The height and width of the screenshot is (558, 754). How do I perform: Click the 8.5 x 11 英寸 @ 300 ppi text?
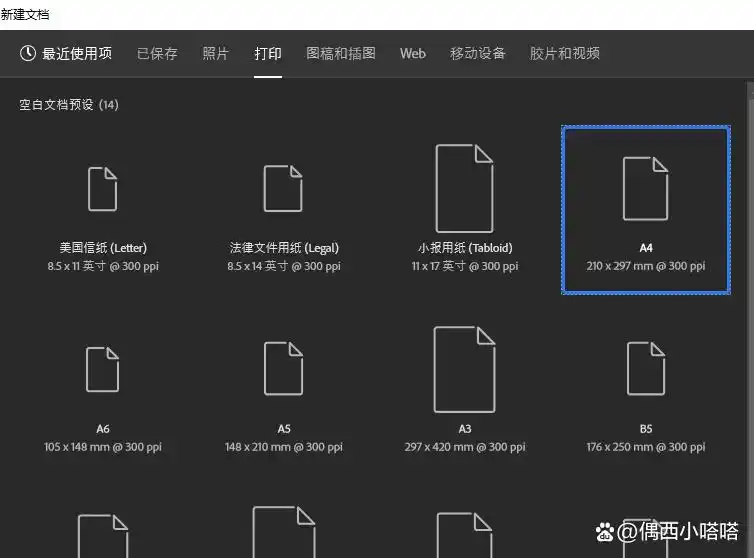(x=103, y=266)
